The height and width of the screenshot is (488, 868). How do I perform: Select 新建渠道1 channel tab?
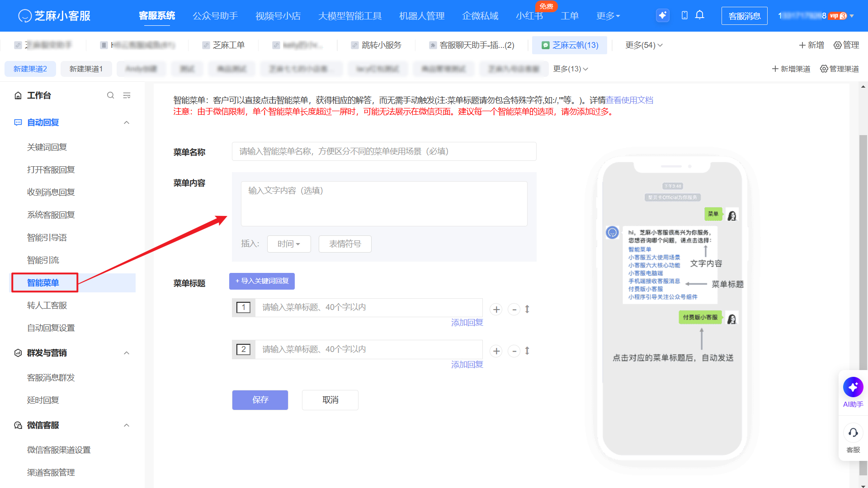[x=86, y=69]
